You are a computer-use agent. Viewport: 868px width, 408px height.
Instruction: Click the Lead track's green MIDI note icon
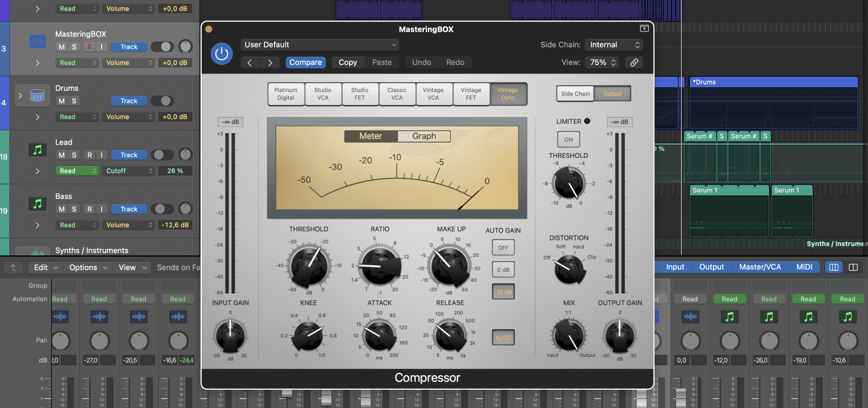coord(37,149)
